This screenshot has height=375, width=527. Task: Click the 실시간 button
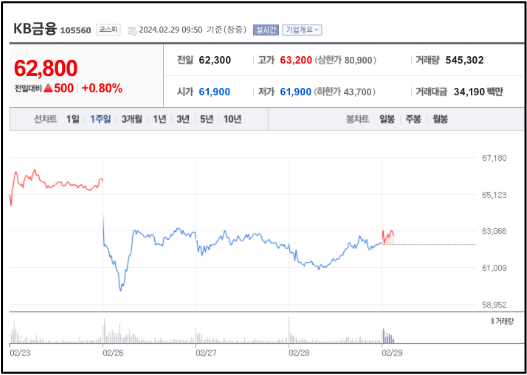click(266, 30)
